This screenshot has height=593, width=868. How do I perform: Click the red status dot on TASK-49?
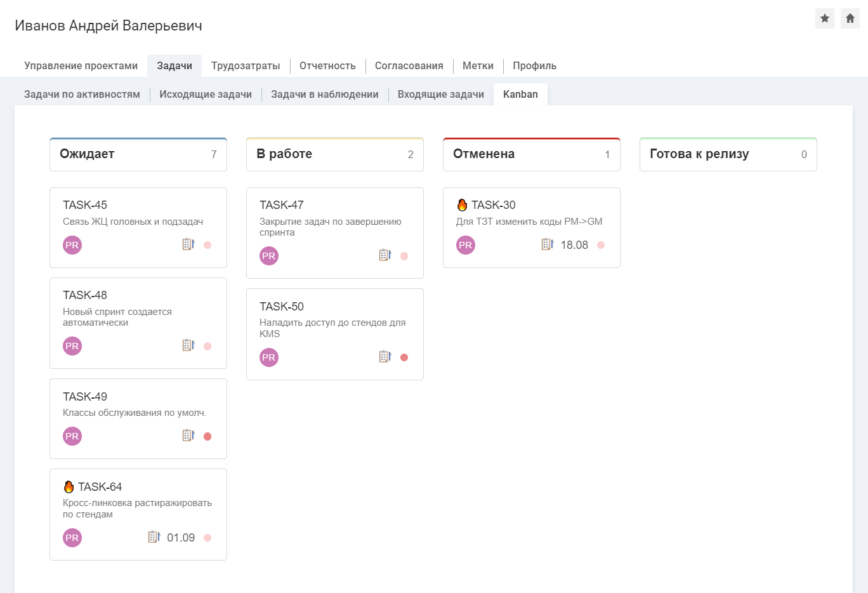(207, 436)
